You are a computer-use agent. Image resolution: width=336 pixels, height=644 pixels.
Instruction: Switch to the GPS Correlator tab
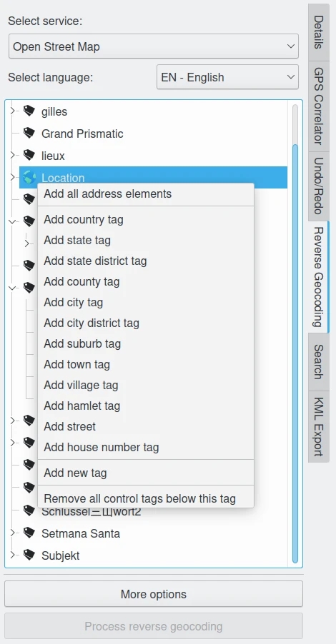coord(319,106)
